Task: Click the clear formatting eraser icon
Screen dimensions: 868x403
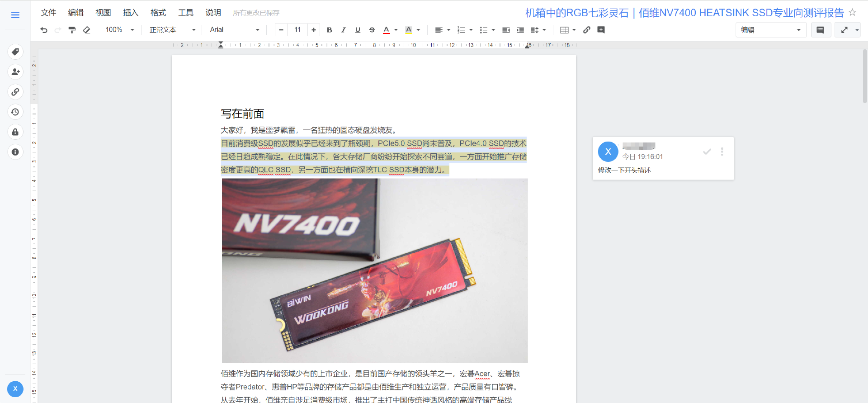Action: point(86,30)
